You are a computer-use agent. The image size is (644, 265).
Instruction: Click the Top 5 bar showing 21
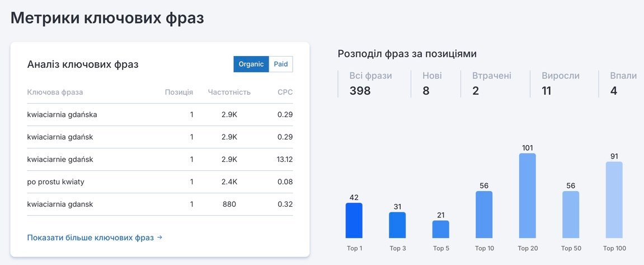[x=441, y=229]
